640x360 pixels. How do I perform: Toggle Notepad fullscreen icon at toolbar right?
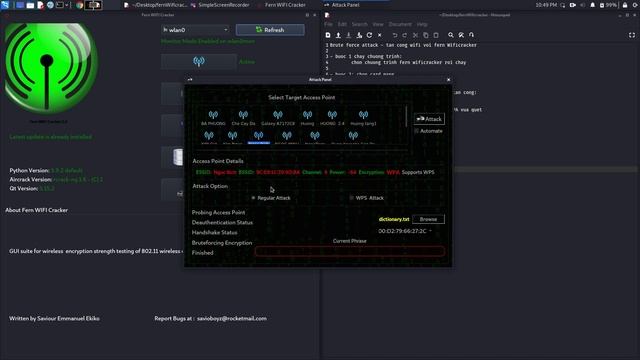click(x=632, y=35)
